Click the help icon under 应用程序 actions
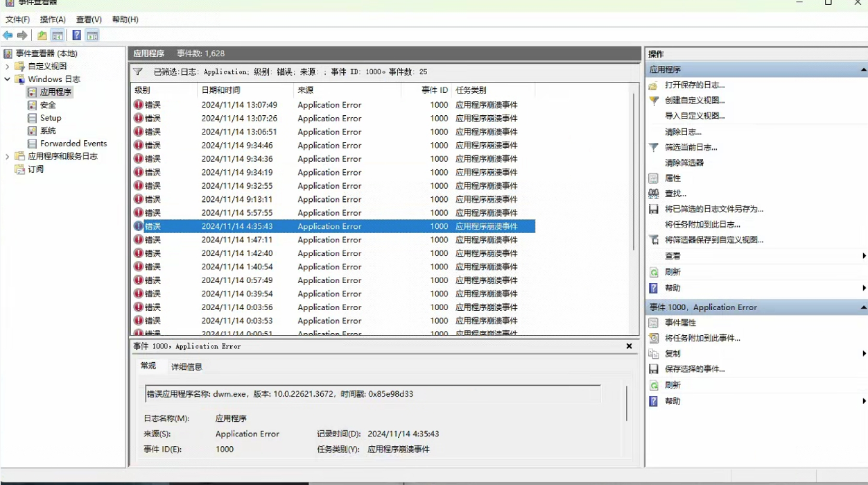868x485 pixels. pyautogui.click(x=653, y=288)
